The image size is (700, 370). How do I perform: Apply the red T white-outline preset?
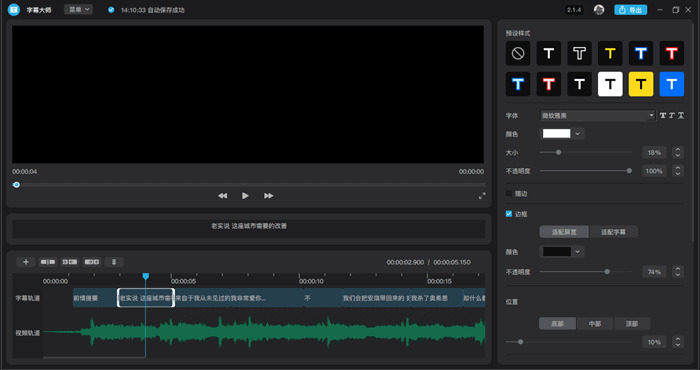(671, 53)
